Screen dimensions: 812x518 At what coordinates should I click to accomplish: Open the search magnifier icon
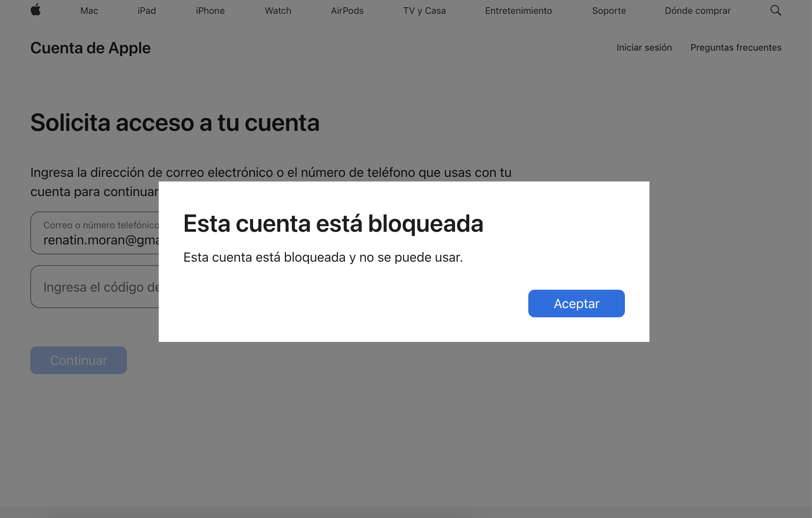[x=776, y=10]
